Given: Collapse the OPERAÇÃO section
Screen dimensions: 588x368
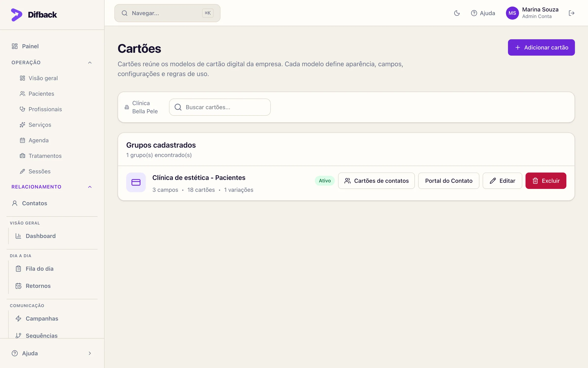Looking at the screenshot, I should (x=52, y=63).
